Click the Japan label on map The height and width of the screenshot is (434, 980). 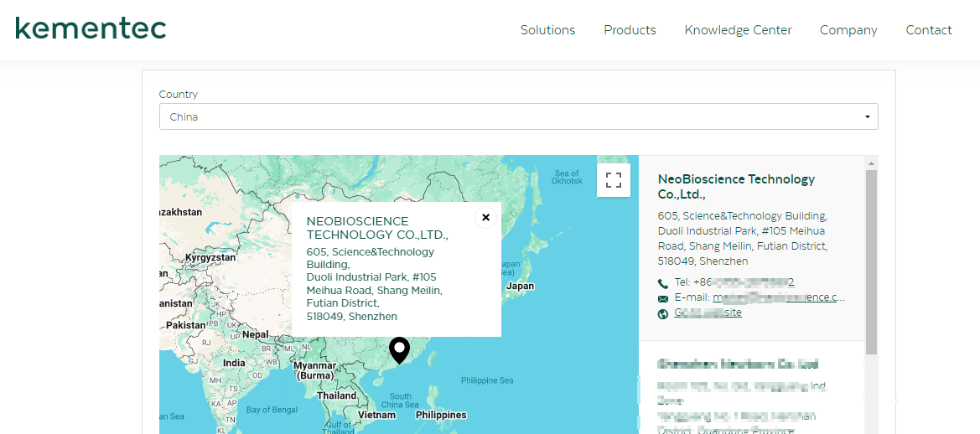point(520,286)
